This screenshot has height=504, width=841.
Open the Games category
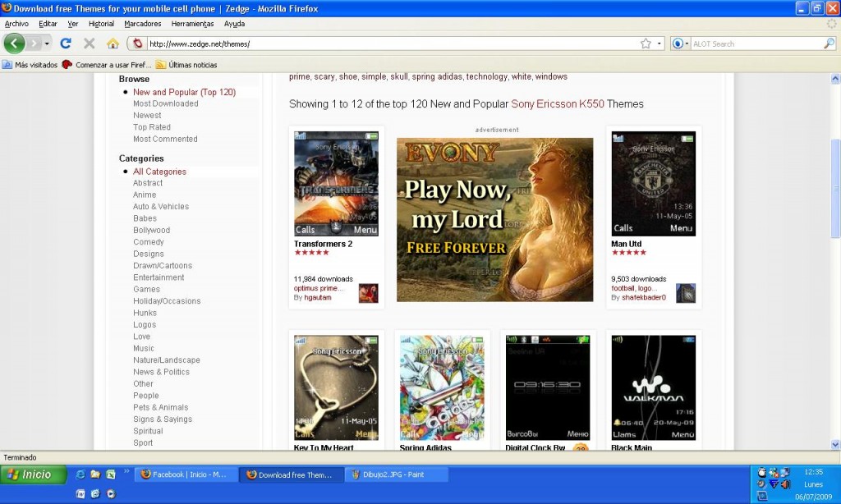click(146, 289)
